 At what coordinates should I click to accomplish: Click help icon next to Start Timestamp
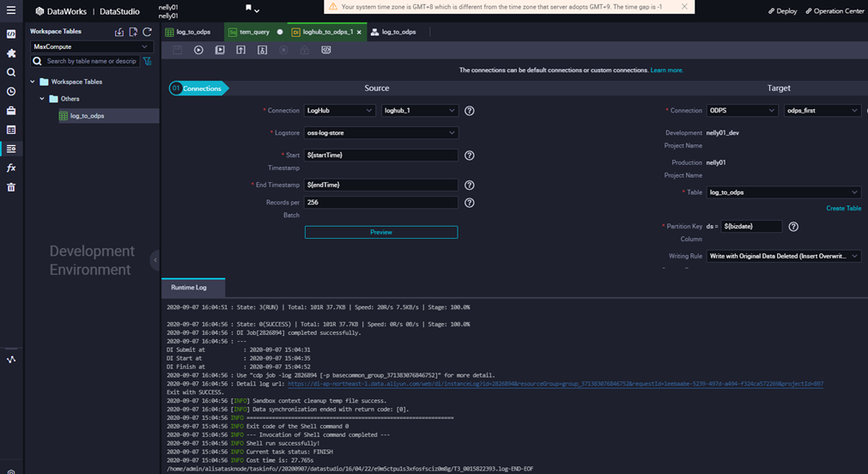coord(470,155)
